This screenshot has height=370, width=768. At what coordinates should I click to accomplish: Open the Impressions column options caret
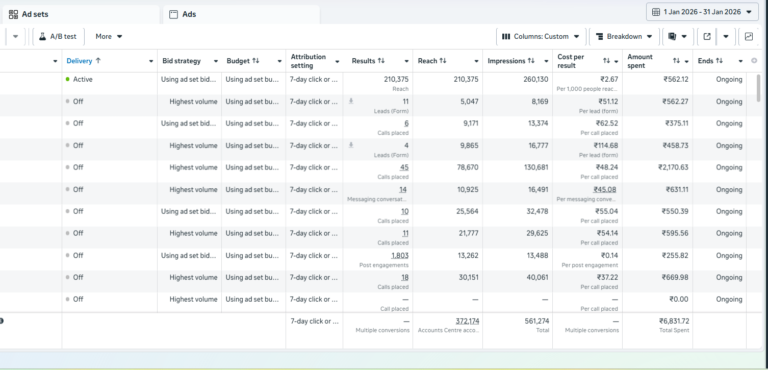point(546,61)
